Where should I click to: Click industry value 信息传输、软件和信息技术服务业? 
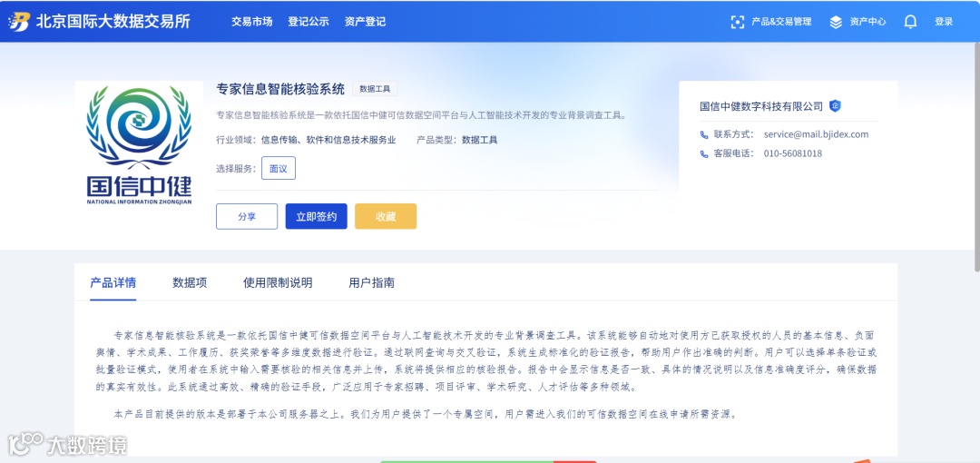click(x=328, y=140)
